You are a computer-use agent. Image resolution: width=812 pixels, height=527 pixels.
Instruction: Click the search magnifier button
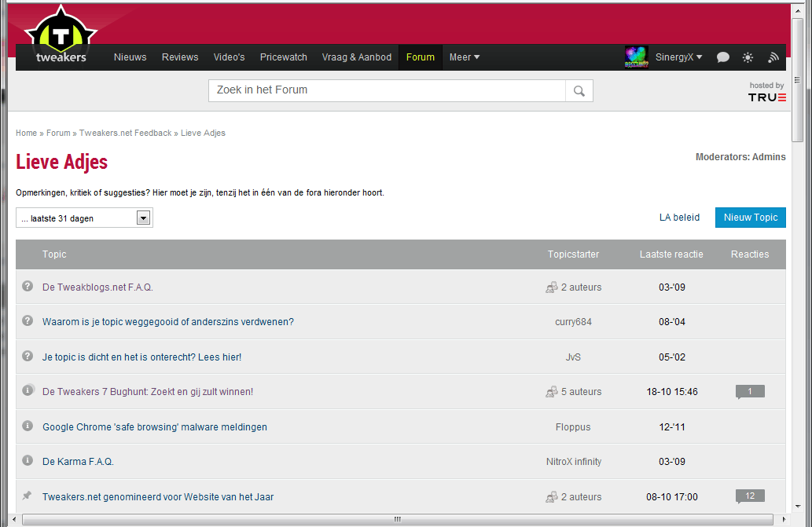point(579,91)
